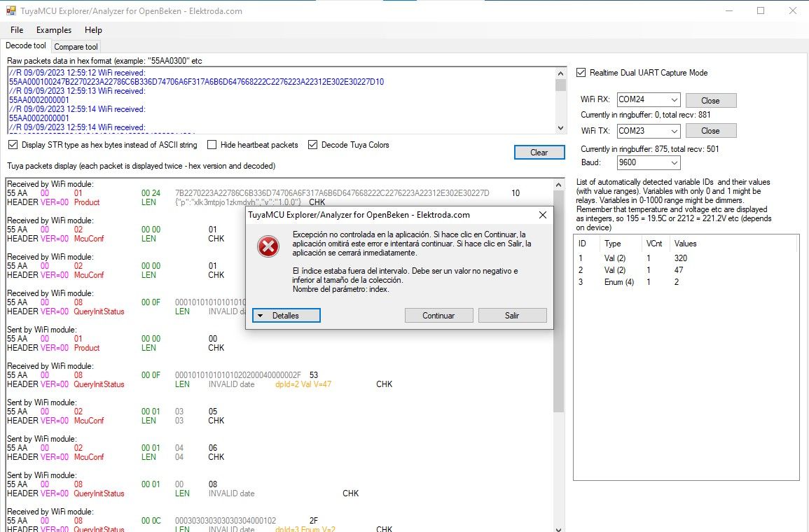Open the Examples menu
809x532 pixels.
(x=54, y=30)
